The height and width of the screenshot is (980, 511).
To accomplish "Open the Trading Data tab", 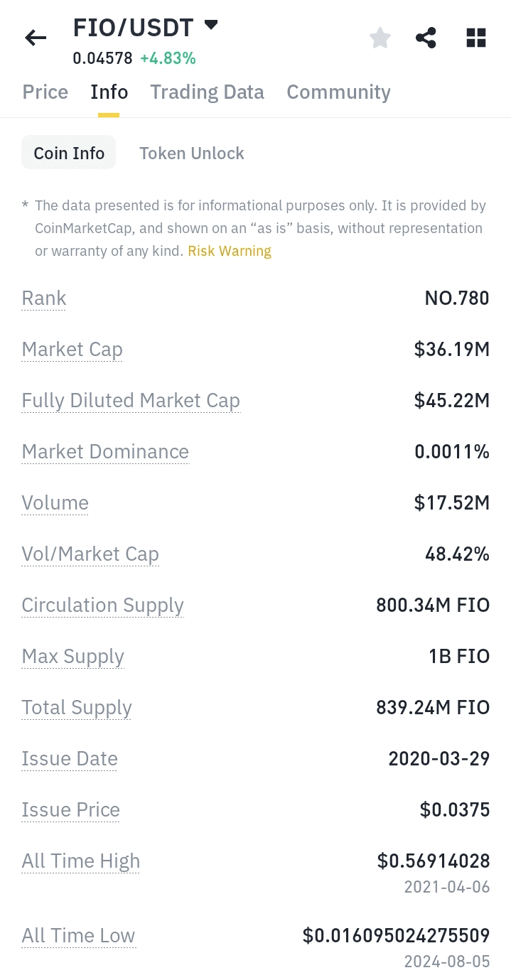I will (x=207, y=92).
